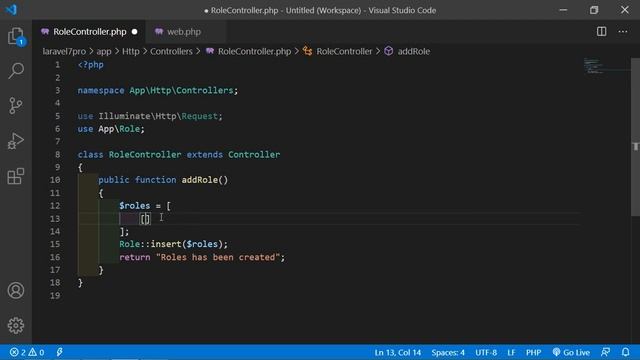Click line number 19 in gutter
Screen dimensions: 640x360
point(55,296)
